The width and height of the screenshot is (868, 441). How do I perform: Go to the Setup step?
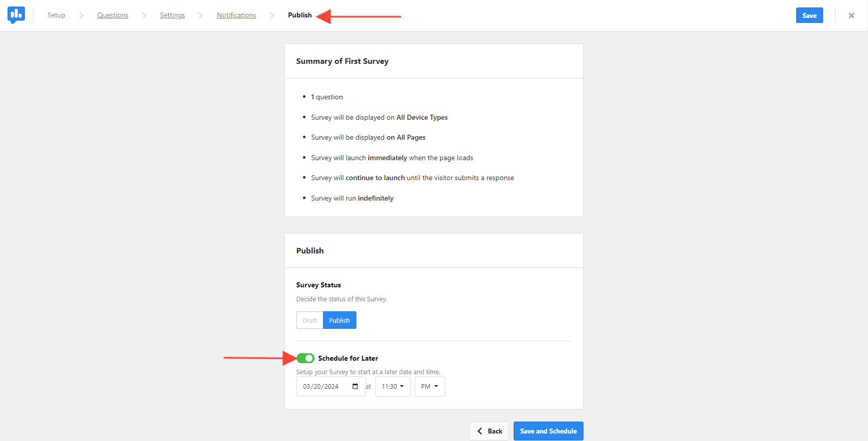[x=56, y=15]
